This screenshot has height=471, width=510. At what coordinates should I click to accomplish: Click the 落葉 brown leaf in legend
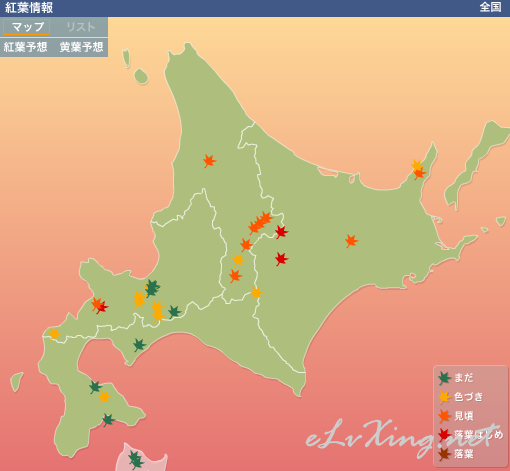pyautogui.click(x=444, y=454)
